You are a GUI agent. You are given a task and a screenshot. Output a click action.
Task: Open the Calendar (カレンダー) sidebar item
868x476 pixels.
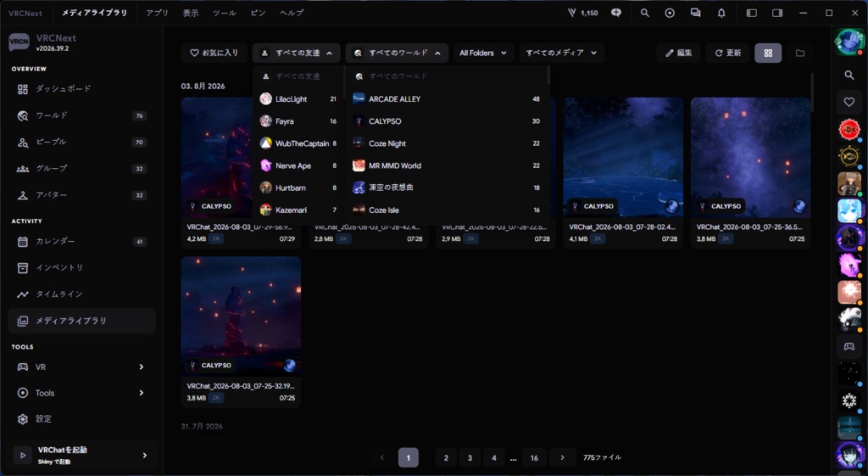pos(82,242)
